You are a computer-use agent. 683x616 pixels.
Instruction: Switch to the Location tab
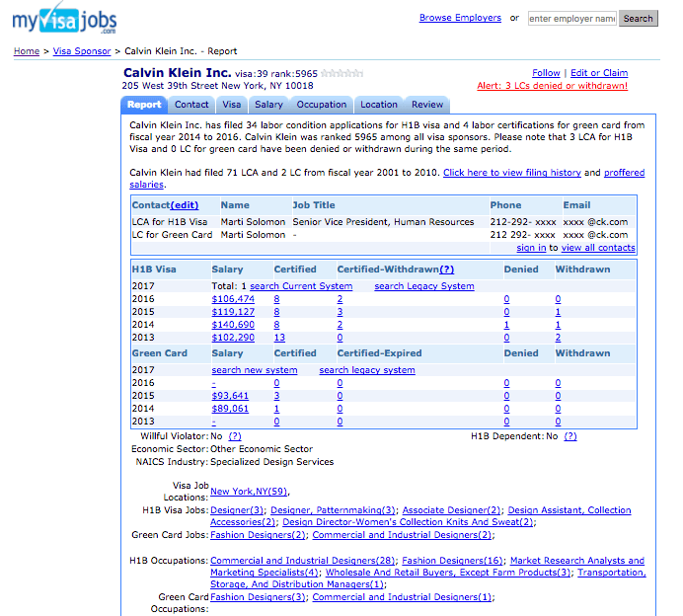coord(379,105)
